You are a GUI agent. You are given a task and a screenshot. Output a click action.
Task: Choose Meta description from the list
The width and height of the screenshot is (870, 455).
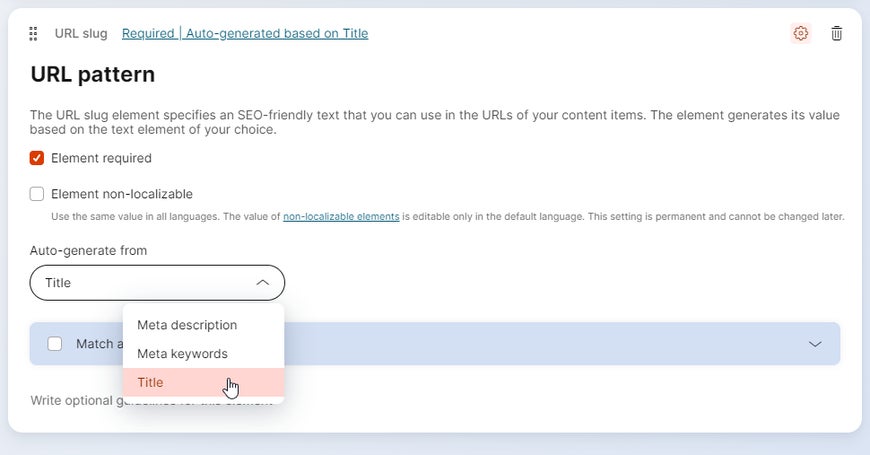(187, 325)
